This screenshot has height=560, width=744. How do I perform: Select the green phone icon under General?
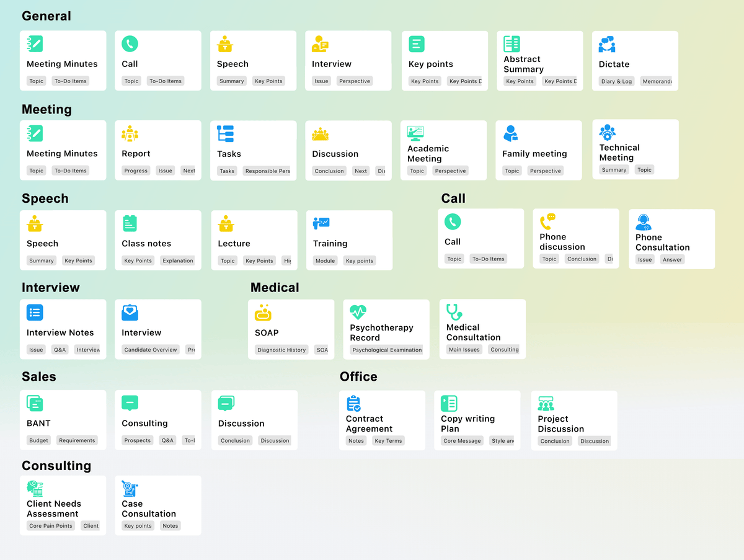tap(130, 43)
